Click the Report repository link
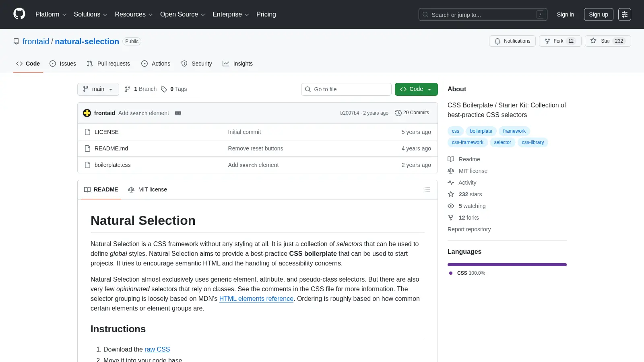 click(x=469, y=229)
